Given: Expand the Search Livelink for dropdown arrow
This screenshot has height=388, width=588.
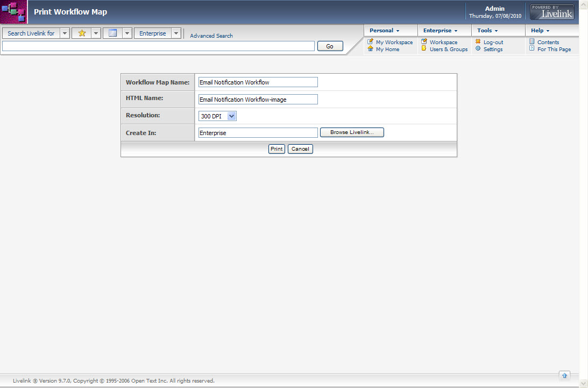Looking at the screenshot, I should (65, 33).
